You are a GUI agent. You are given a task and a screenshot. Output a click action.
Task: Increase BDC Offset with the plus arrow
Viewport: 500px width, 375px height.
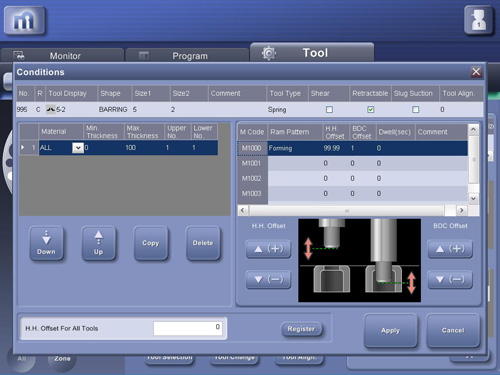click(450, 249)
